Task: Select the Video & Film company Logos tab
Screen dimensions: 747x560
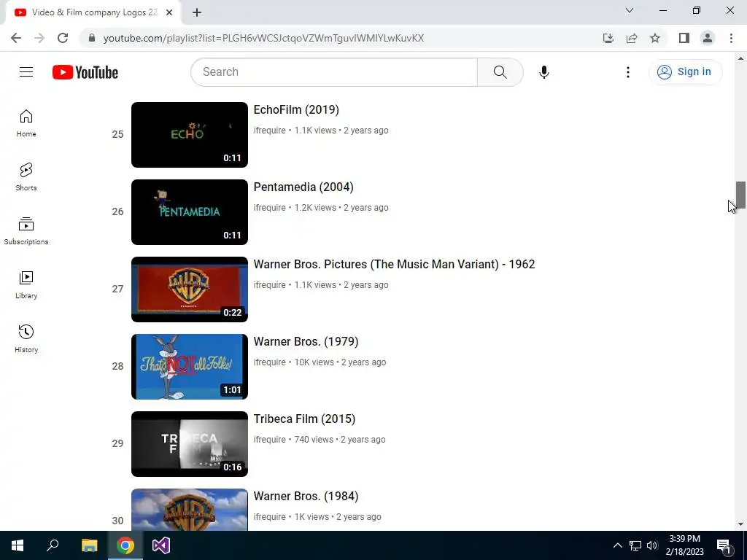Action: pos(93,13)
